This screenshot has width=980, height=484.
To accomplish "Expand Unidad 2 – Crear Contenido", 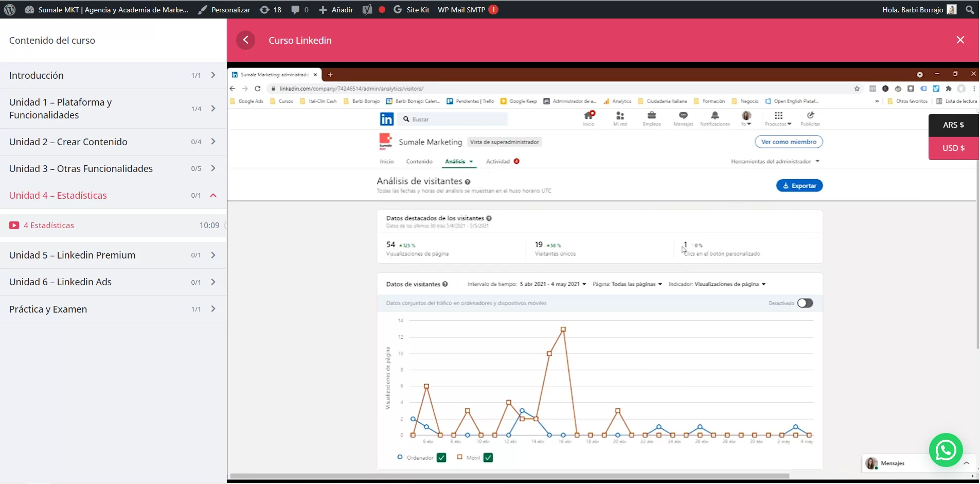I will pyautogui.click(x=113, y=142).
